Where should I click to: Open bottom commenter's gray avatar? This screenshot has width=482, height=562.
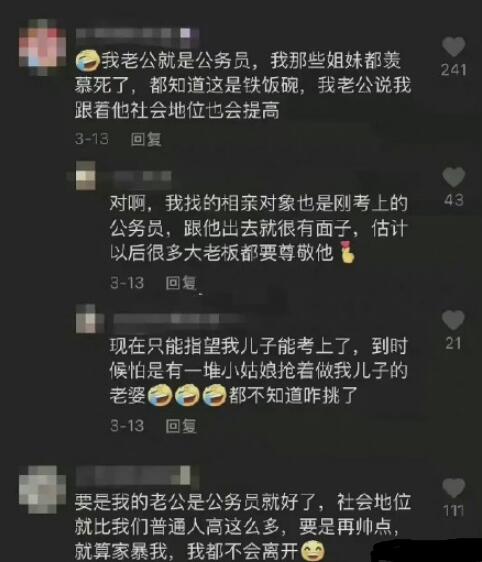pyautogui.click(x=42, y=489)
